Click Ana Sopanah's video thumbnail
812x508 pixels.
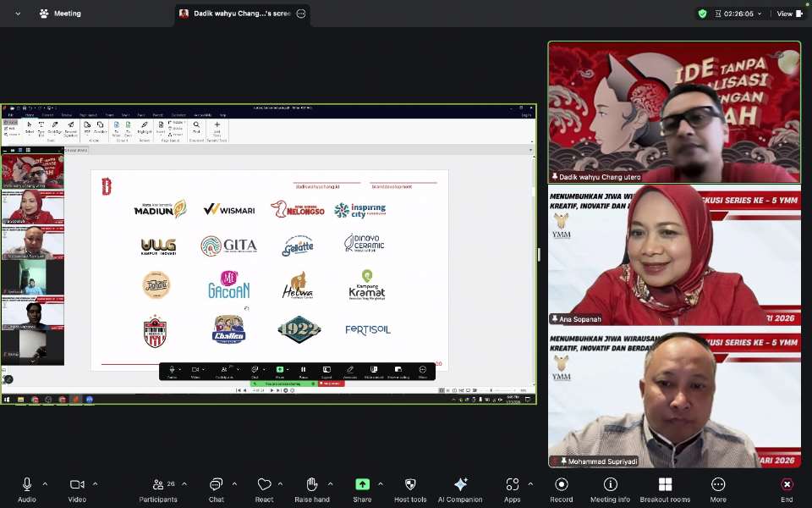coord(674,255)
